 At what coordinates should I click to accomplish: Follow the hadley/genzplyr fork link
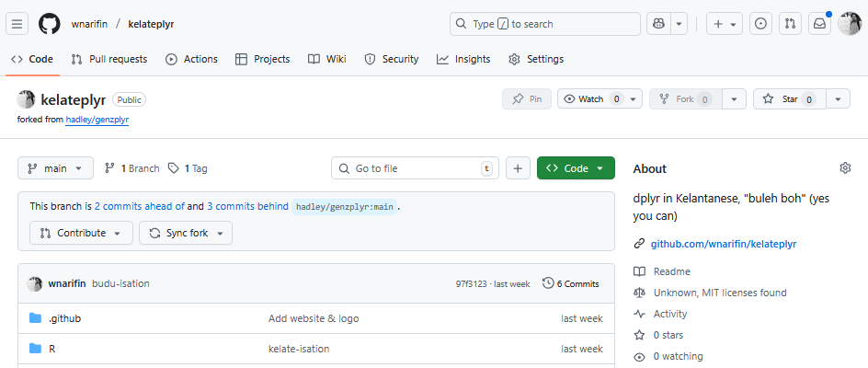pos(97,120)
